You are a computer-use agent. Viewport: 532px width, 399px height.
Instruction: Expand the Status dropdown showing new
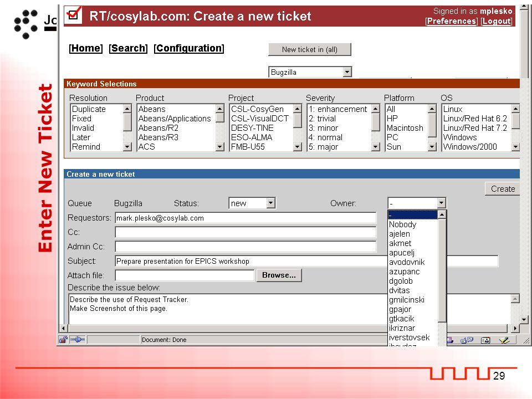coord(270,203)
